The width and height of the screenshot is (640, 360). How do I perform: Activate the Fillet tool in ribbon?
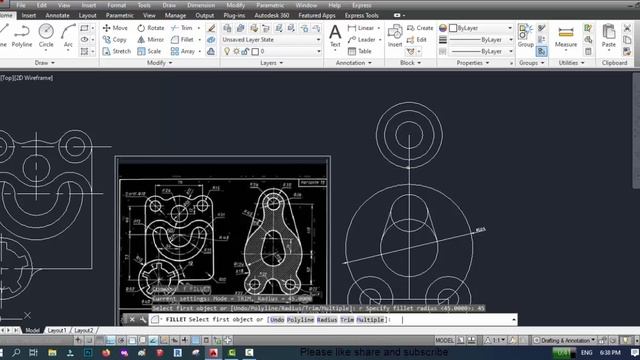[x=182, y=40]
